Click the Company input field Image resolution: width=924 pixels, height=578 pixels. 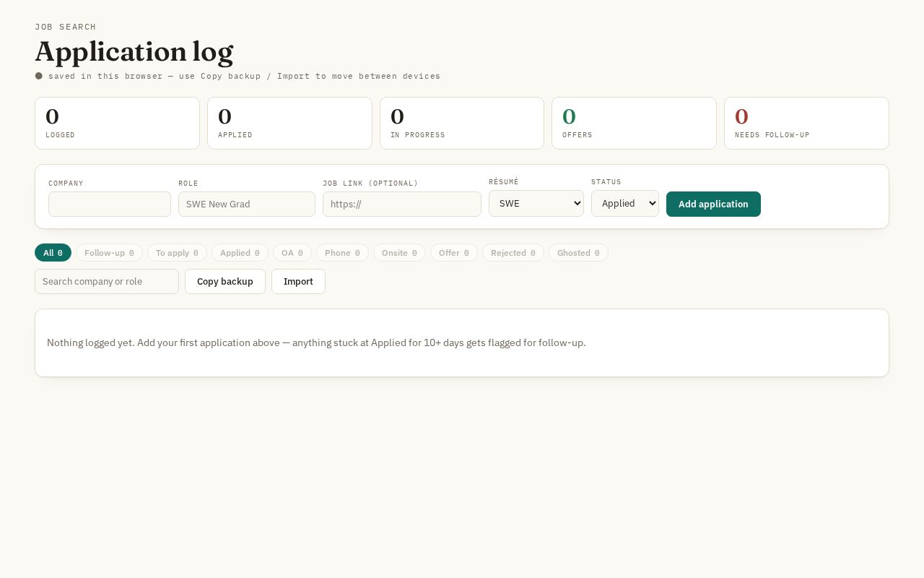tap(110, 204)
